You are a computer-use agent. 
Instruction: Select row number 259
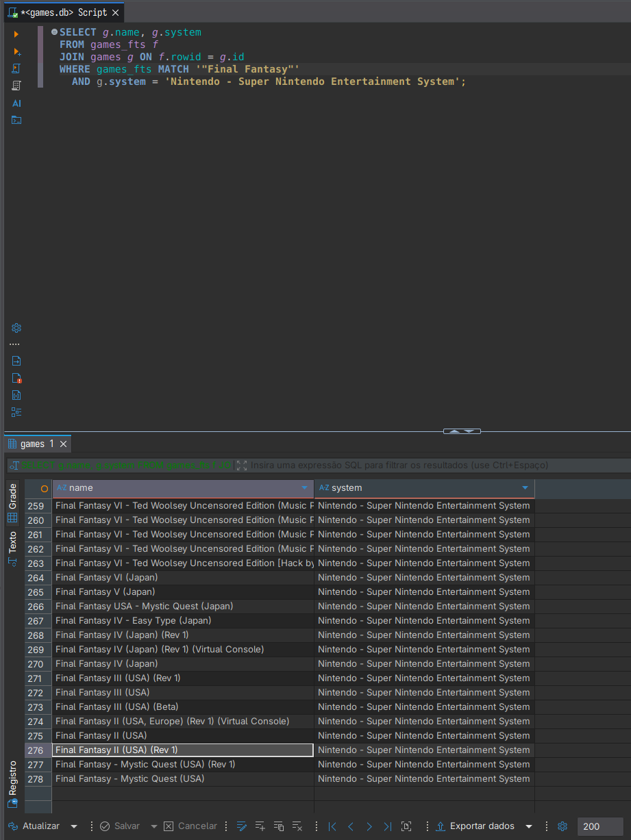pos(38,506)
